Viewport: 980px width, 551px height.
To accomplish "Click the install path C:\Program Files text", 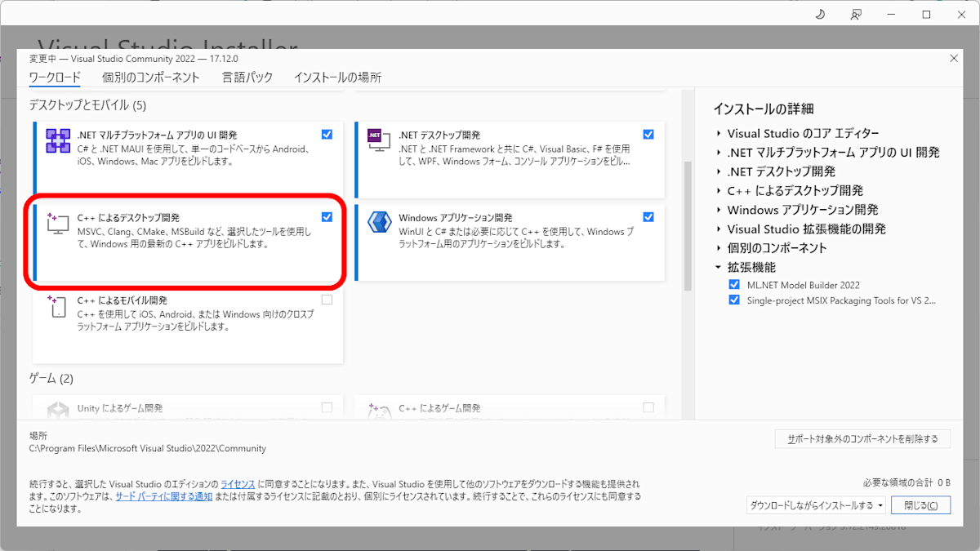I will click(x=148, y=448).
